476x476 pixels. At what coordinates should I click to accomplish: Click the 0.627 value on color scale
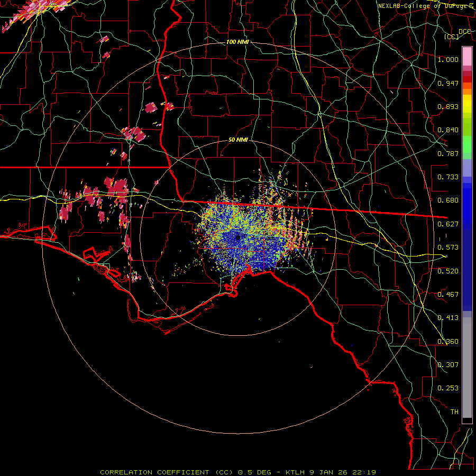click(x=448, y=224)
